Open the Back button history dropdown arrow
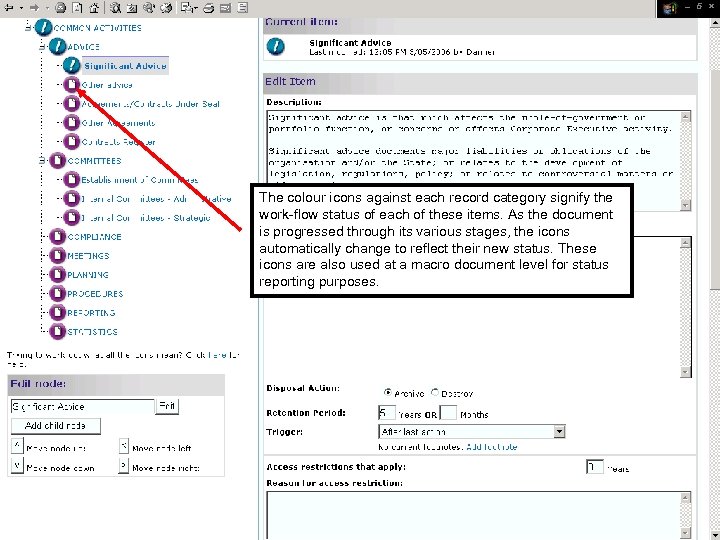This screenshot has width=720, height=540. 21,8
